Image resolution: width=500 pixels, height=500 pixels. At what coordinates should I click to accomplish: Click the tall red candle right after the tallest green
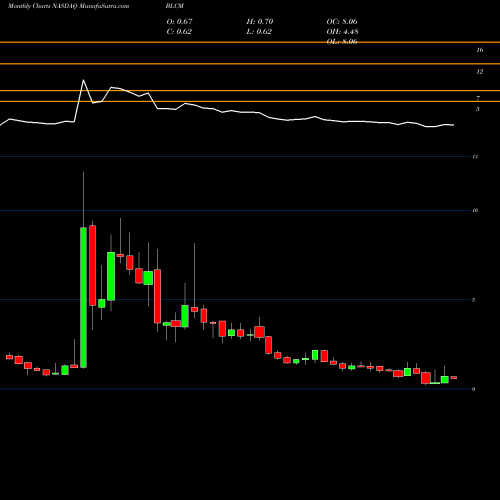click(92, 266)
